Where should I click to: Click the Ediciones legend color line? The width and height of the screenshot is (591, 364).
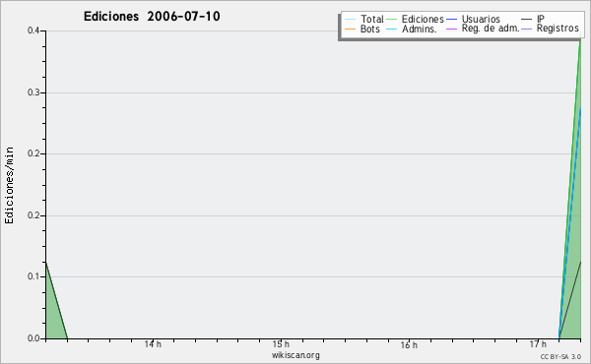click(x=392, y=20)
